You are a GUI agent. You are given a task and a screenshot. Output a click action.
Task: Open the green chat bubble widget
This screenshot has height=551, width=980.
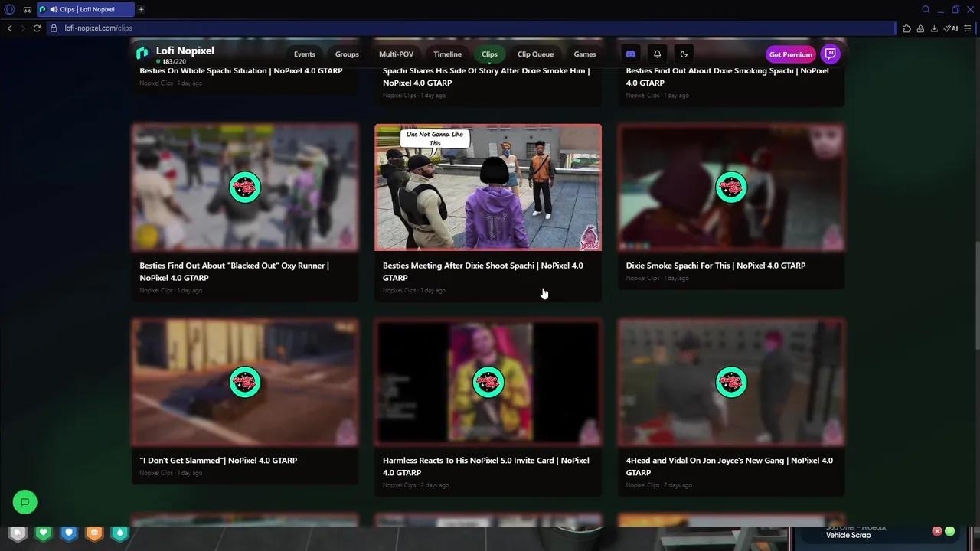pyautogui.click(x=24, y=502)
